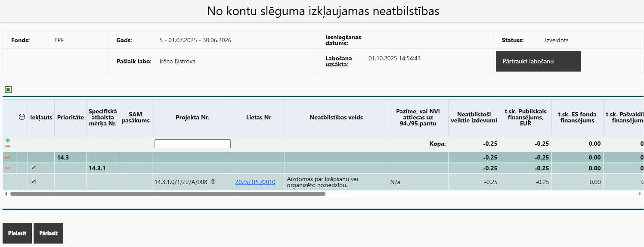
Task: Collapse the 14.3.1 measure group row
Action: click(8, 168)
